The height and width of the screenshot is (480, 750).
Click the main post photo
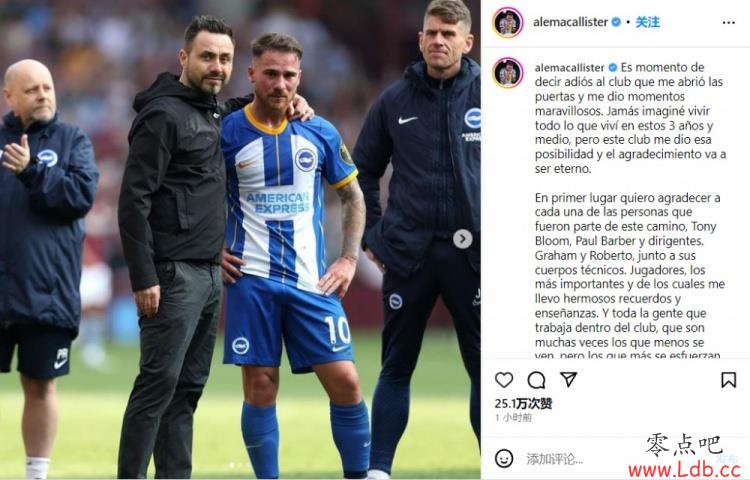(240, 239)
